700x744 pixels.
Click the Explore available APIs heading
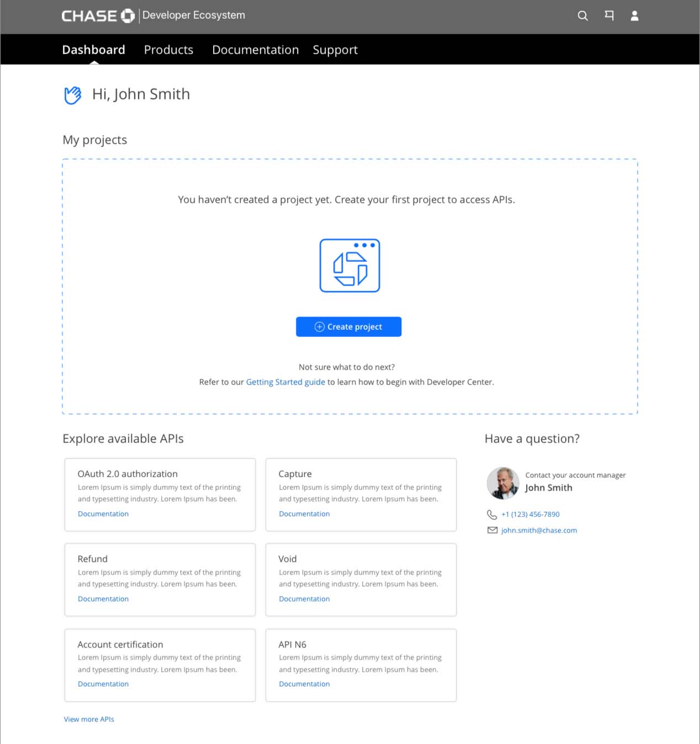point(123,439)
